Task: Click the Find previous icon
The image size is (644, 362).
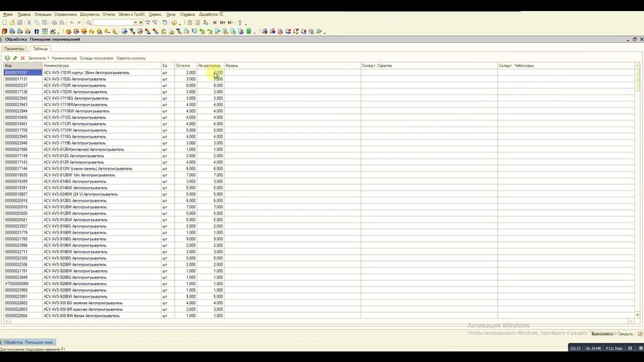Action: coord(155,23)
